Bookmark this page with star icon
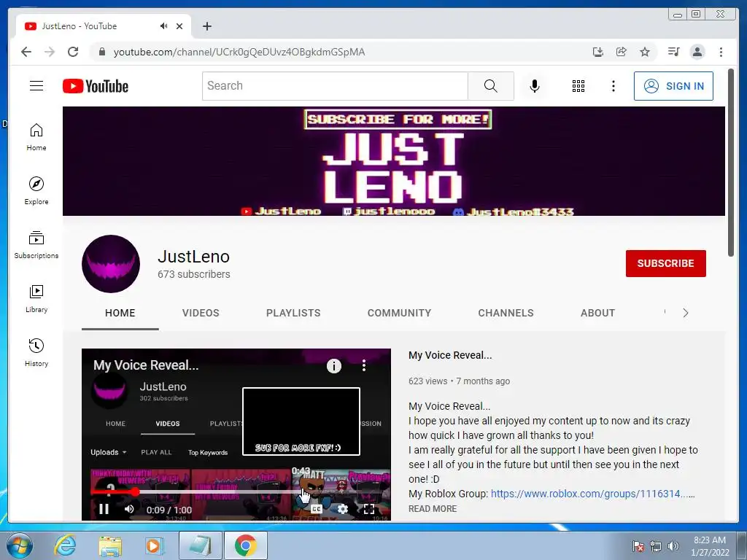 pos(645,52)
